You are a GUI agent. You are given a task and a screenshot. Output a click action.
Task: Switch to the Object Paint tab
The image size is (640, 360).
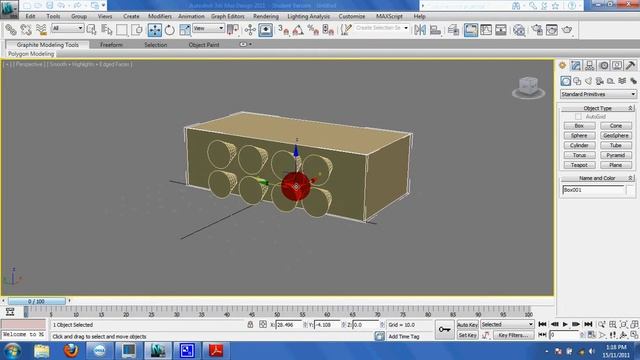pos(204,45)
